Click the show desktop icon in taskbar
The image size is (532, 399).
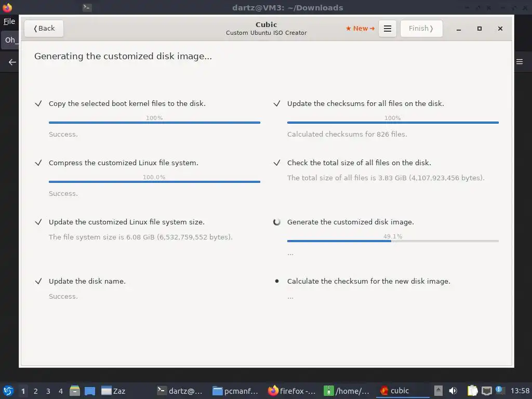(90, 391)
